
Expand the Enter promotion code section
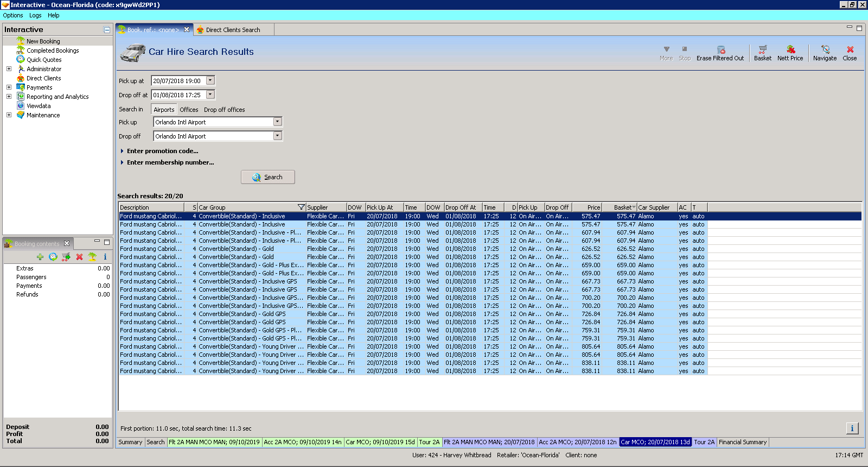(162, 151)
